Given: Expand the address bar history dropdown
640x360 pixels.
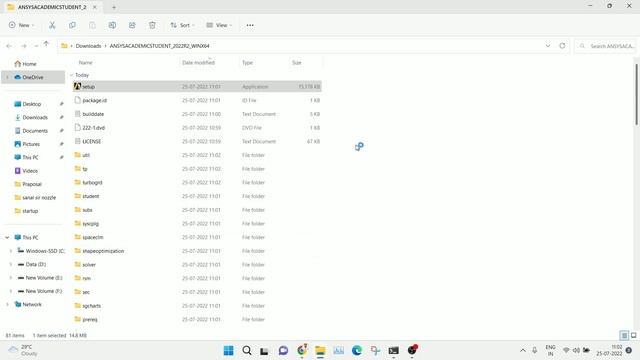Looking at the screenshot, I should [548, 46].
